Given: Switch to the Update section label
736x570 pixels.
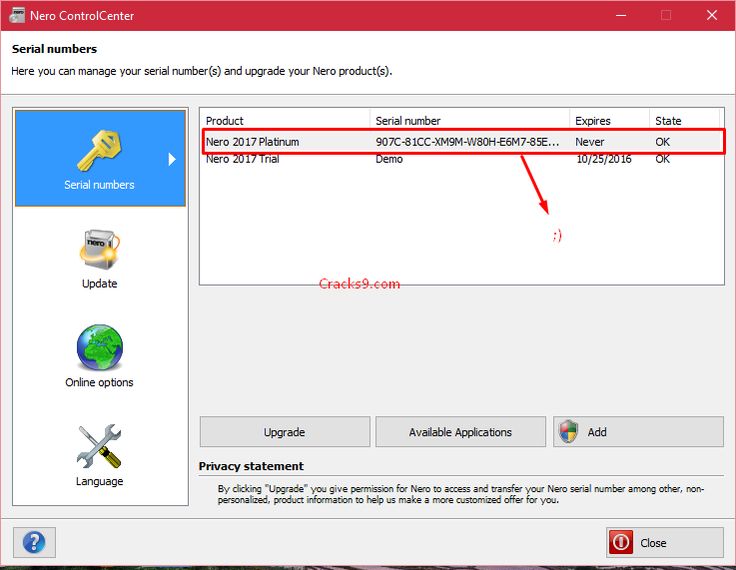Looking at the screenshot, I should coord(100,284).
